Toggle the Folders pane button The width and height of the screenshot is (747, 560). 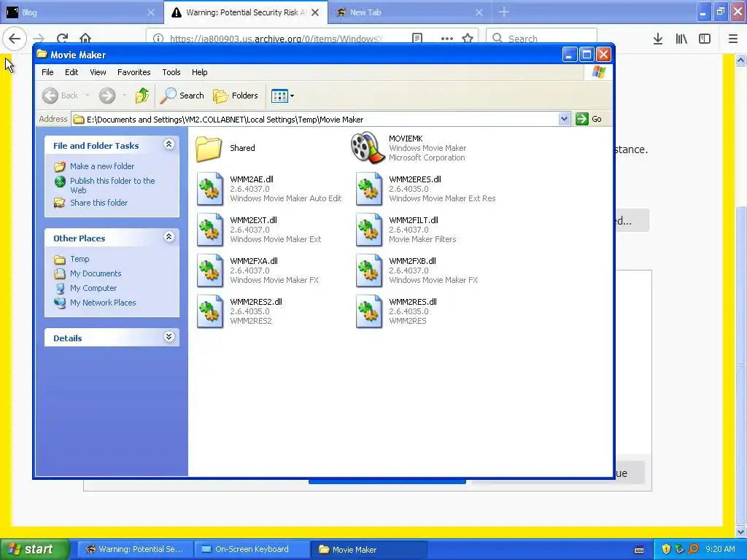[236, 96]
